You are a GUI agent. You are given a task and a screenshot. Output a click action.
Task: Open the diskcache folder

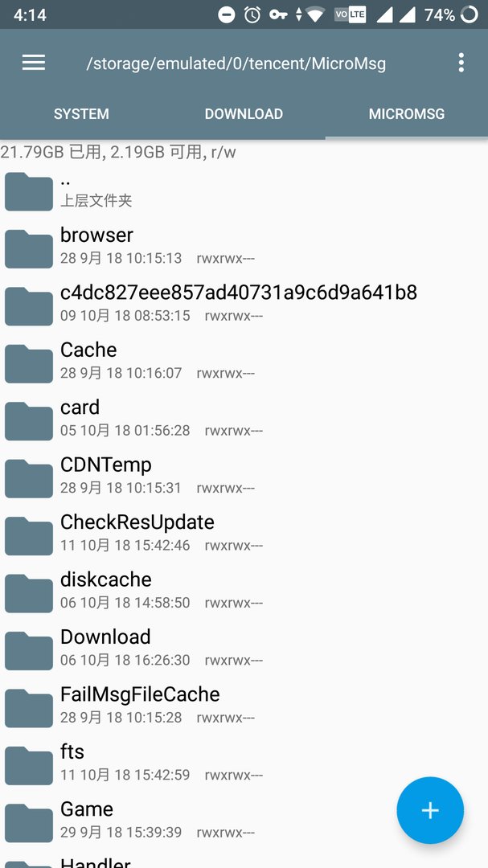244,591
